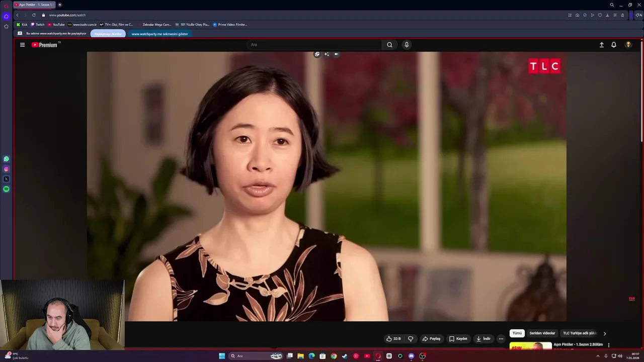Open Opera easy setup sliders icon

615,15
